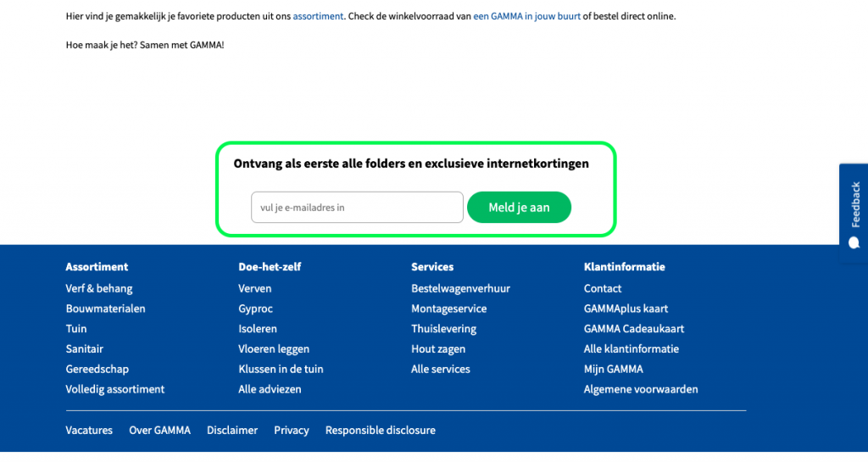Follow the een GAMMA in jouw buurt link
868x462 pixels.
pyautogui.click(x=526, y=16)
